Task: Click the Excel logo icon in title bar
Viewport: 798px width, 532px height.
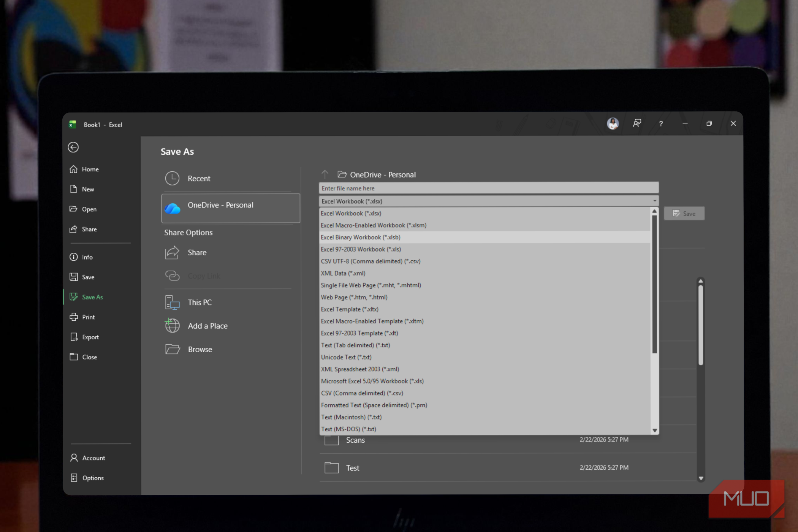Action: (73, 124)
